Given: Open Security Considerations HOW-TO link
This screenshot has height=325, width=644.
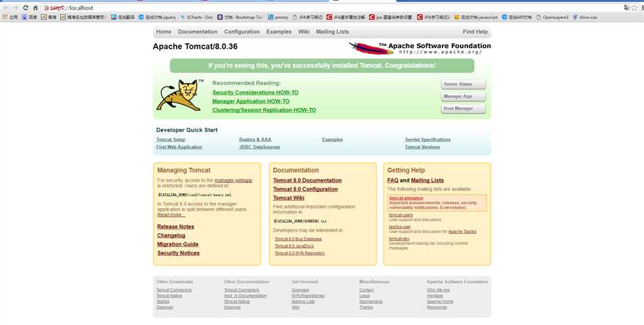Looking at the screenshot, I should (x=256, y=93).
